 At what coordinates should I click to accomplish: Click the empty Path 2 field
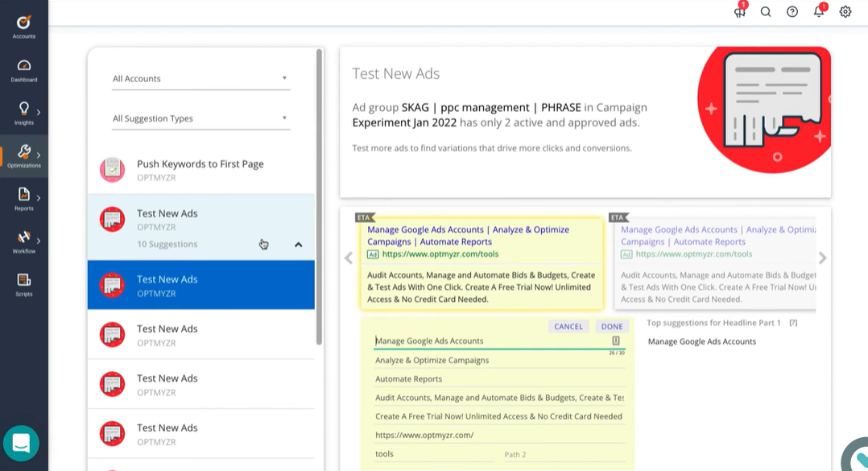(564, 454)
